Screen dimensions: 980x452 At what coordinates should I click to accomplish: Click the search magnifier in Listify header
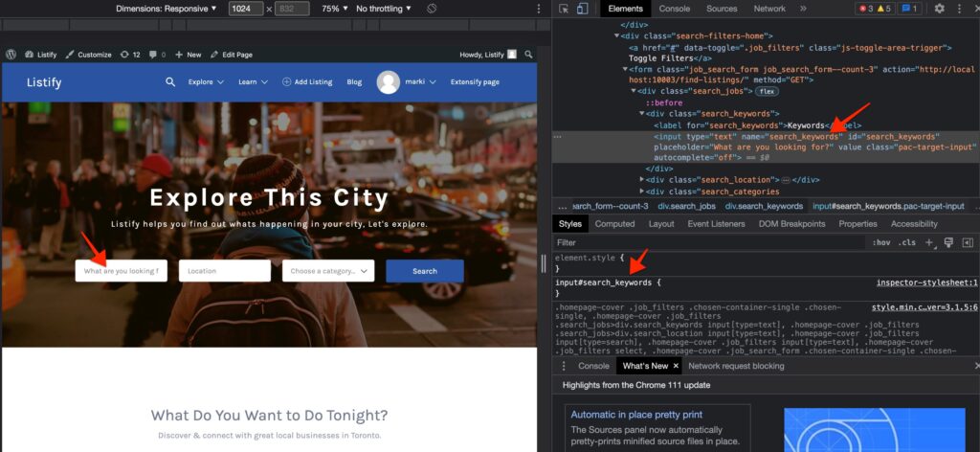pos(170,82)
